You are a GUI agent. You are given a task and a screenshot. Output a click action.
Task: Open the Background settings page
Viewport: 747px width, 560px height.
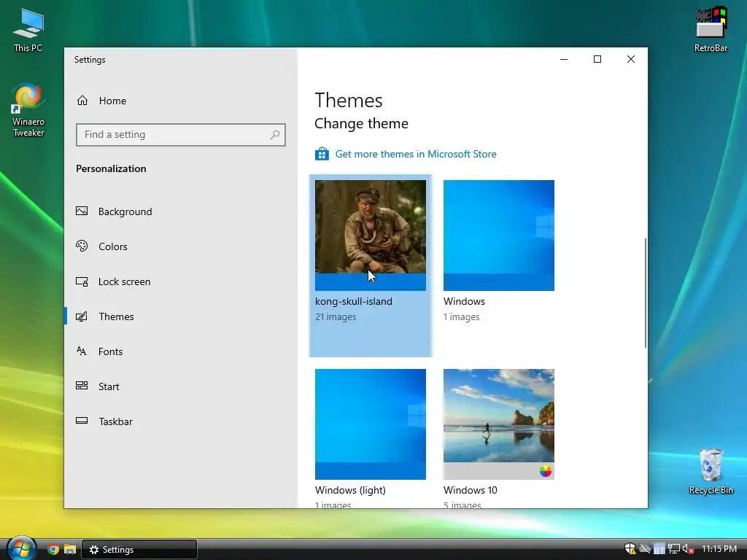click(x=181, y=211)
